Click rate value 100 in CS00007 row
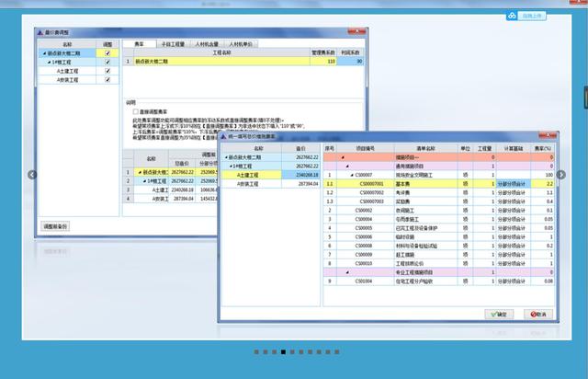 pos(549,175)
